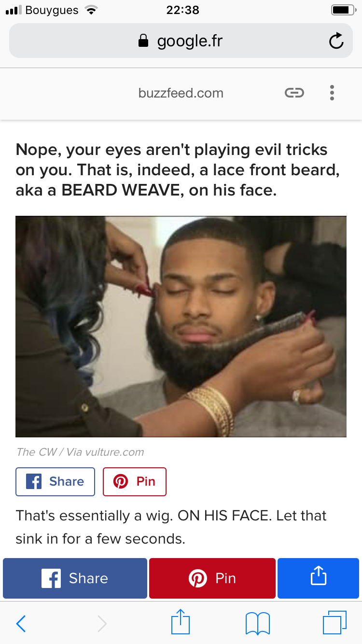Open the buzzfeed.com source link

[x=181, y=93]
